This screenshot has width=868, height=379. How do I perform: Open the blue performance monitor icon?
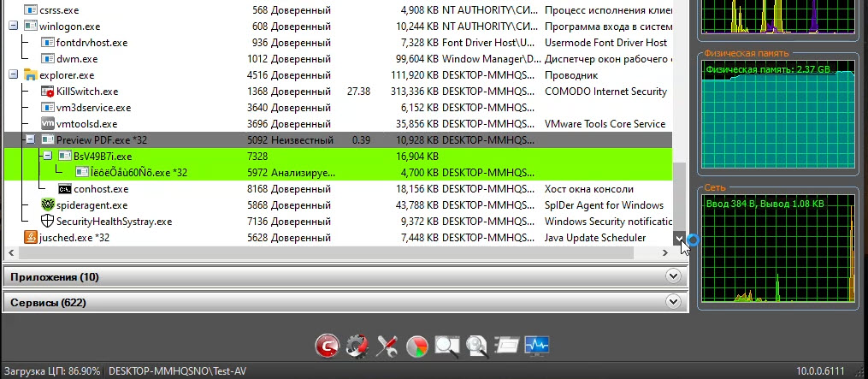pyautogui.click(x=536, y=346)
